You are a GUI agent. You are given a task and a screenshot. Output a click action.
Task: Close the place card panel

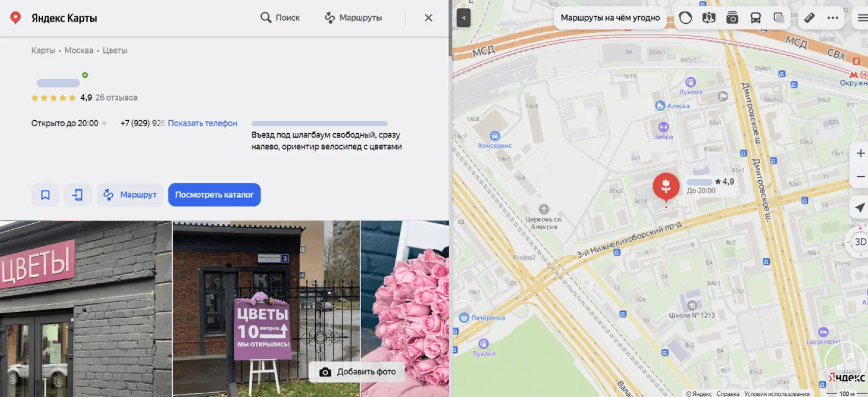coord(429,18)
